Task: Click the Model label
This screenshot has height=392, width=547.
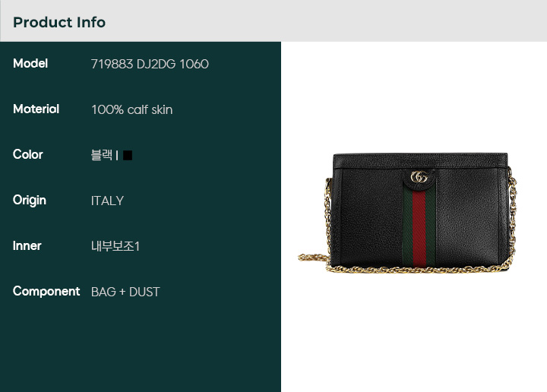Action: (x=30, y=64)
